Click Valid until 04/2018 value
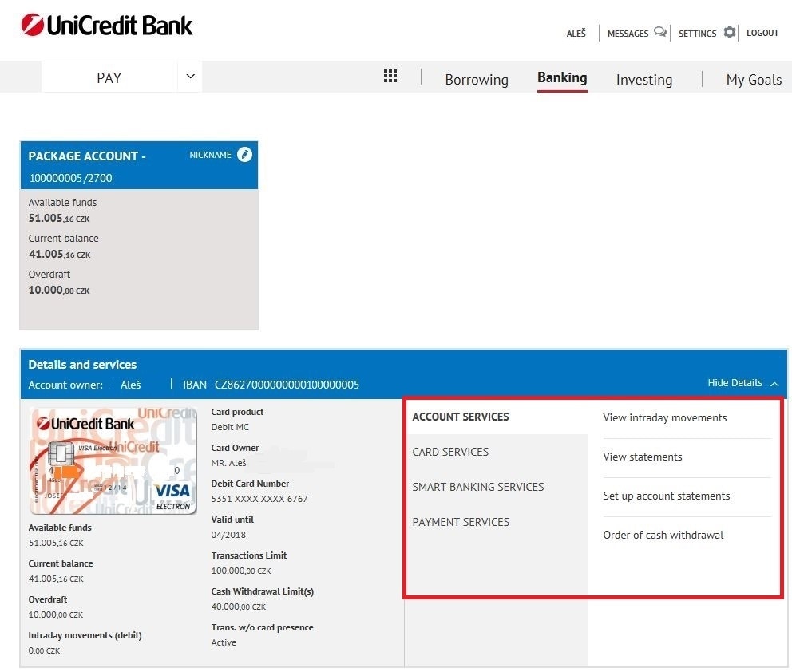 pyautogui.click(x=228, y=535)
